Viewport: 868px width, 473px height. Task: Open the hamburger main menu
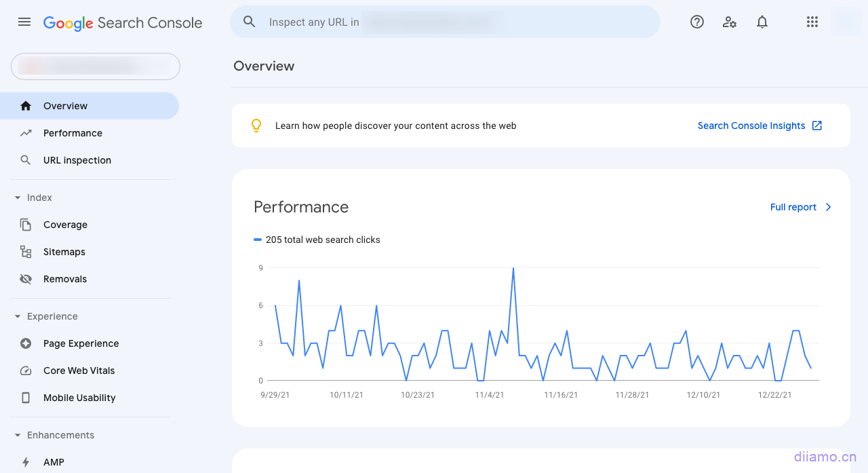pos(24,22)
